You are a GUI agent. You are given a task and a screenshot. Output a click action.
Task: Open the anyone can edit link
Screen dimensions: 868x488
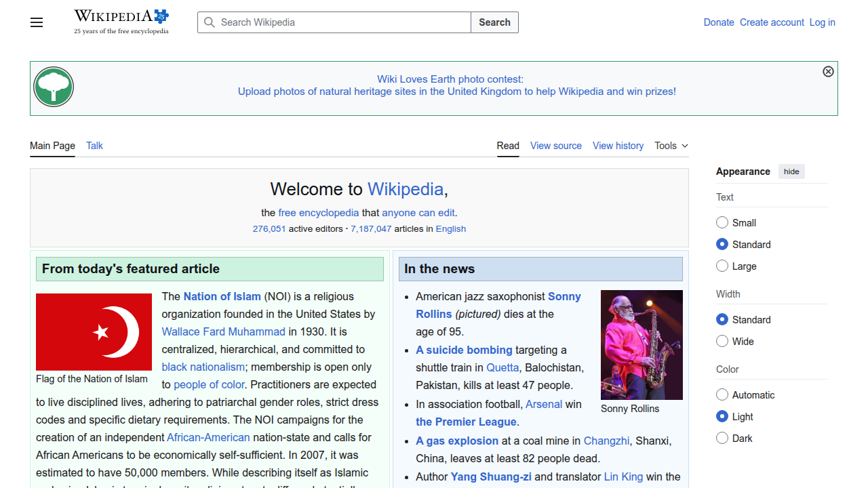pos(418,213)
